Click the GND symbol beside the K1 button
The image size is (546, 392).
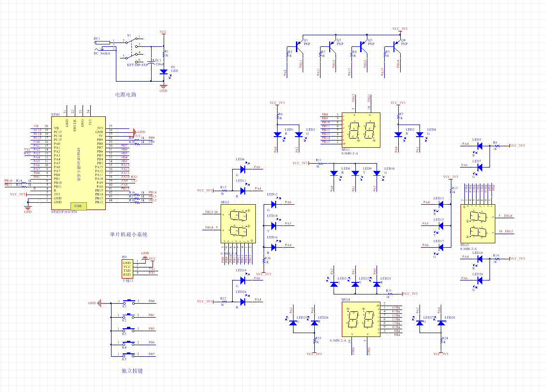(x=99, y=303)
